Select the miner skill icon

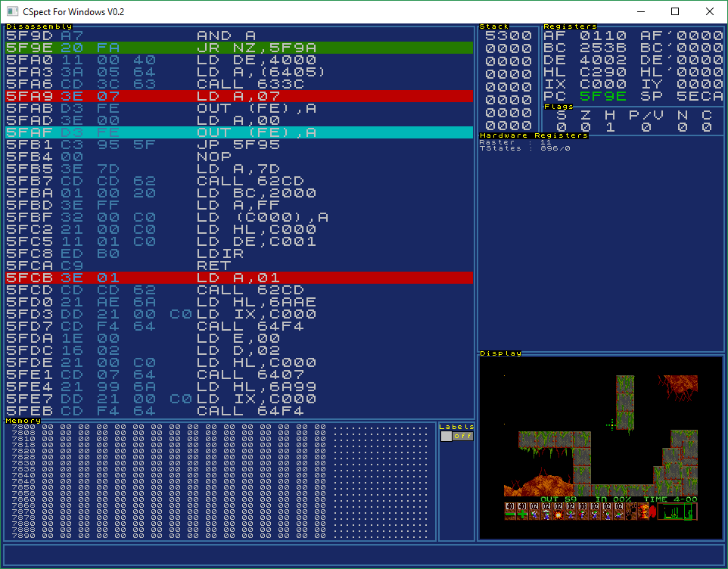click(606, 512)
